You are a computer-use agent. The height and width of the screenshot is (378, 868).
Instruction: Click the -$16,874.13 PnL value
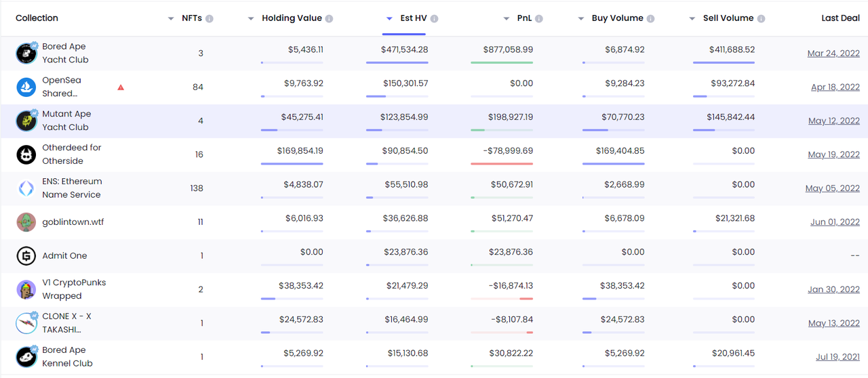click(x=509, y=286)
